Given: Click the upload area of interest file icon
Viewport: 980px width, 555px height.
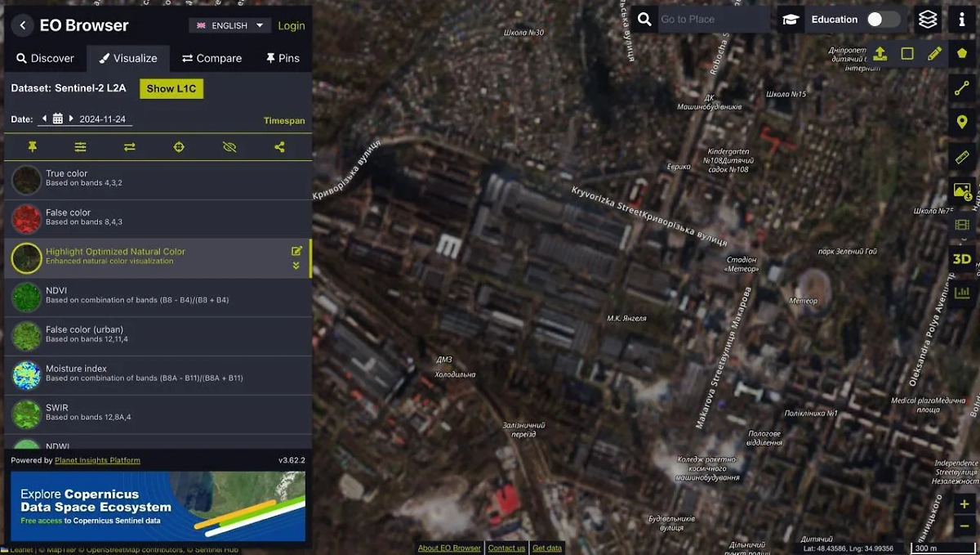Looking at the screenshot, I should click(x=880, y=54).
